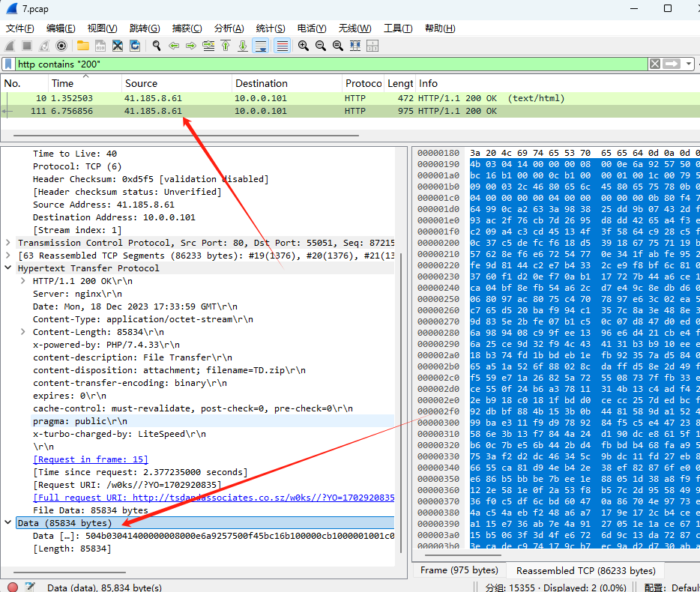The width and height of the screenshot is (700, 592).
Task: Zoom out on the packet text
Action: [x=321, y=46]
